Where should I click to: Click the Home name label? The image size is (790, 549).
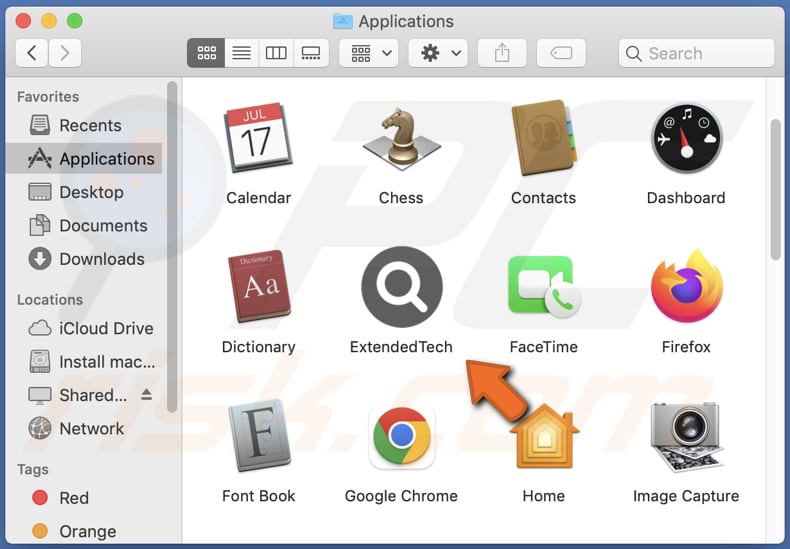tap(544, 496)
